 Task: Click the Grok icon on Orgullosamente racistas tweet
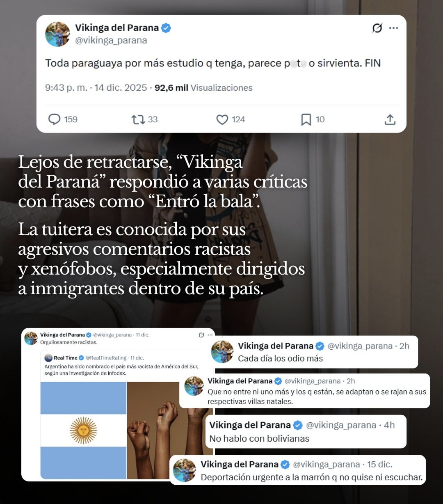click(201, 335)
